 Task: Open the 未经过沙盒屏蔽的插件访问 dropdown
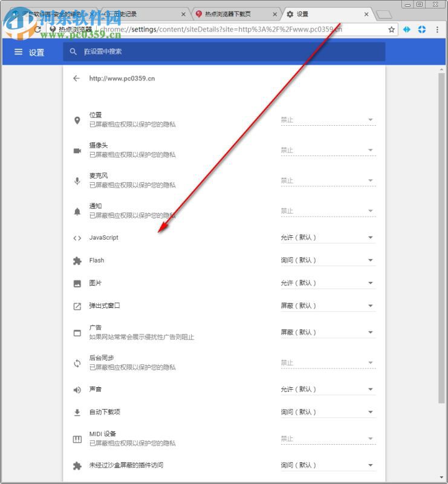(328, 465)
